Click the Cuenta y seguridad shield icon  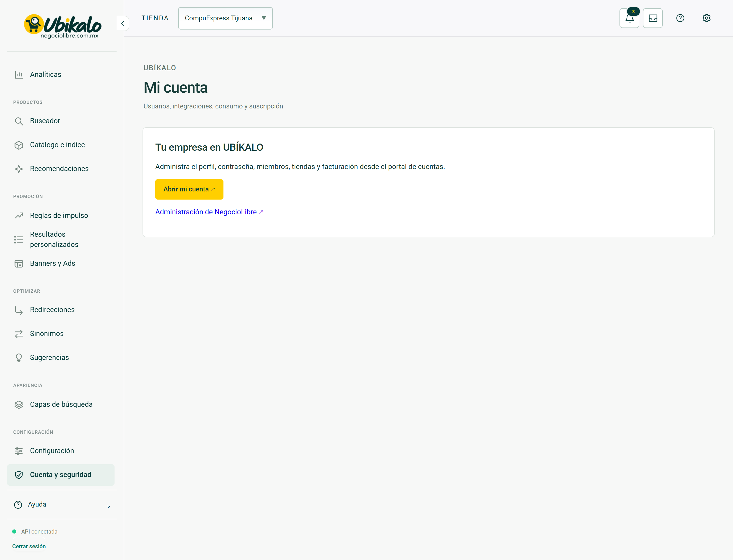click(x=19, y=475)
